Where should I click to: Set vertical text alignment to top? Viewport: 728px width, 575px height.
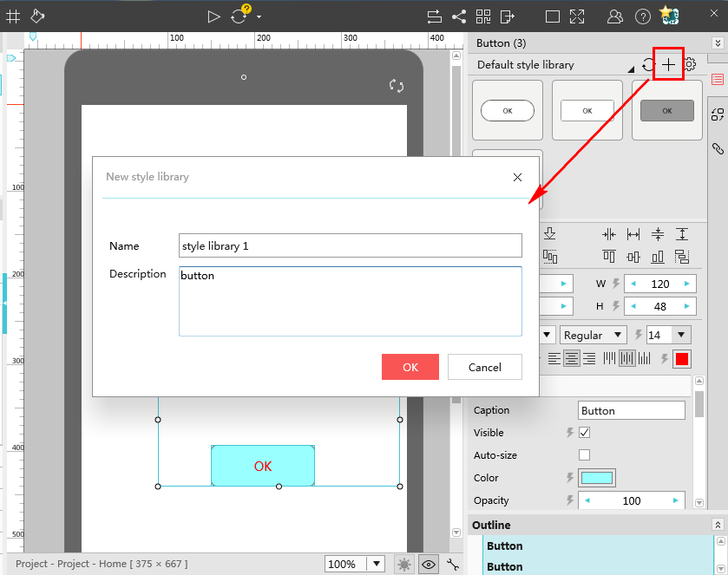pyautogui.click(x=609, y=358)
